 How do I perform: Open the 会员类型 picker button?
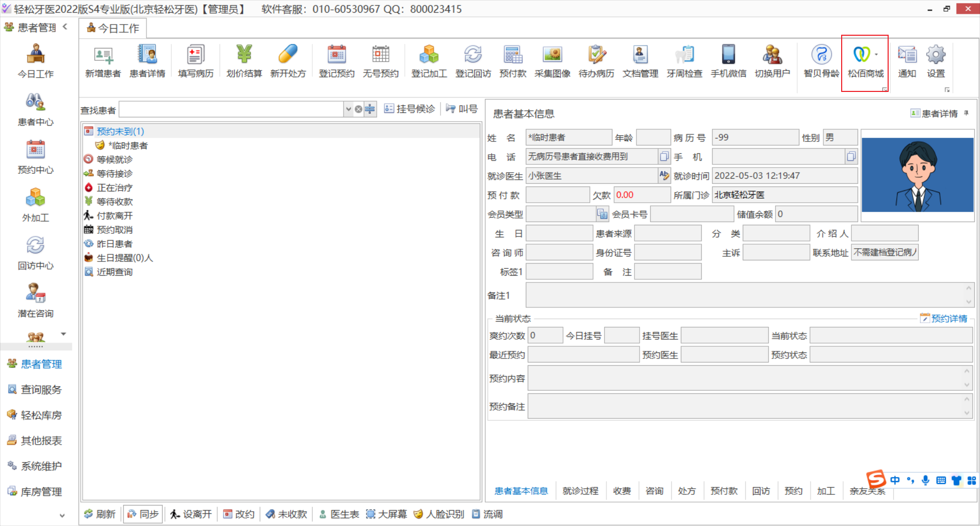click(x=602, y=214)
